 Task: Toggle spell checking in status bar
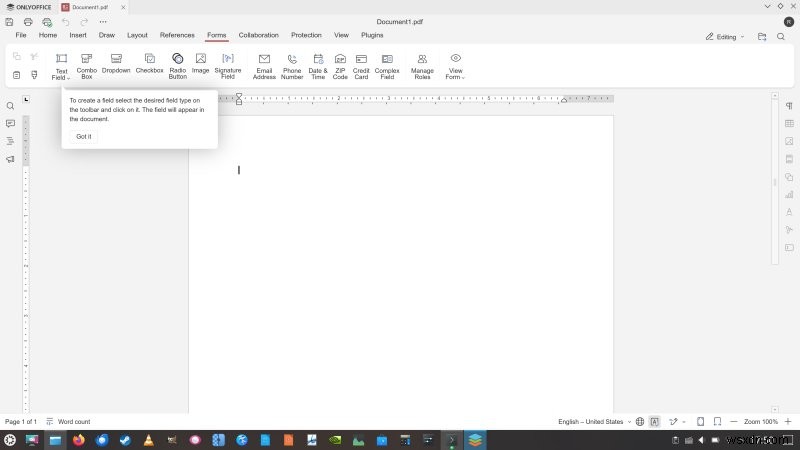pos(655,421)
